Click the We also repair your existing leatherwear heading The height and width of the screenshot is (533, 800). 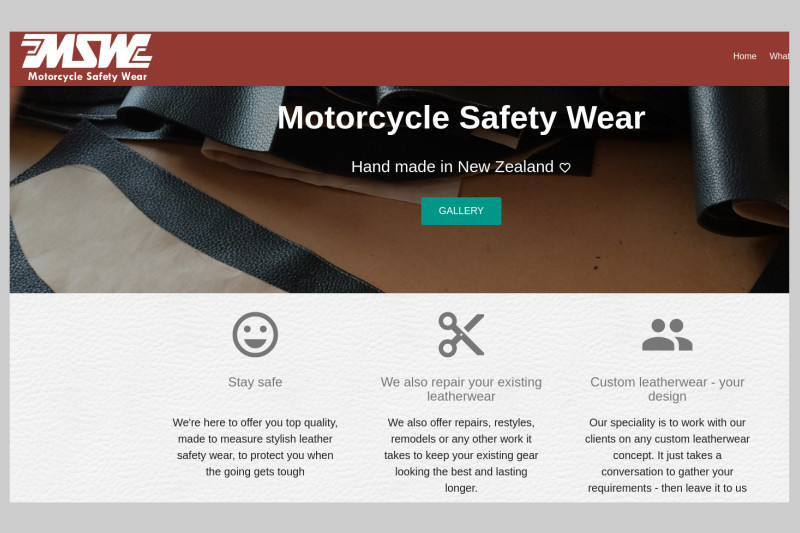tap(461, 389)
